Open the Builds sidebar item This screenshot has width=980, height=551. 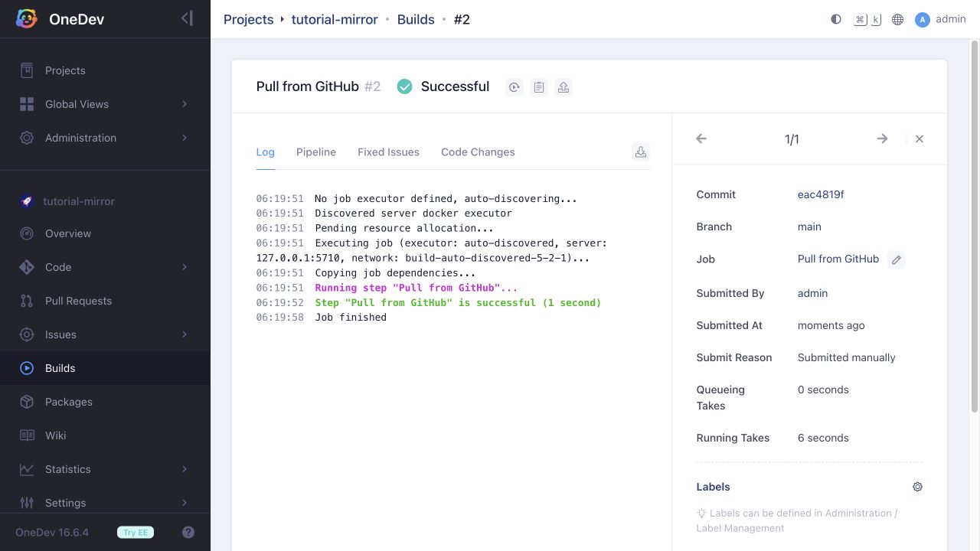pyautogui.click(x=105, y=368)
